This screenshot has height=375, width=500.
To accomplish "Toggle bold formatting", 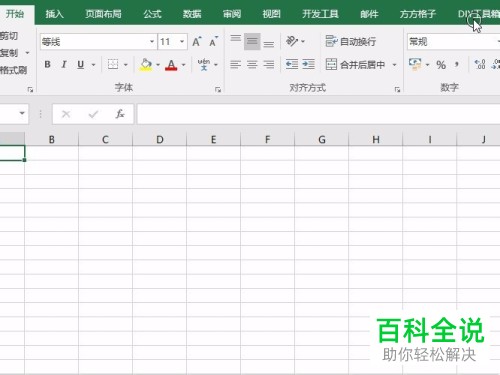I will [47, 64].
